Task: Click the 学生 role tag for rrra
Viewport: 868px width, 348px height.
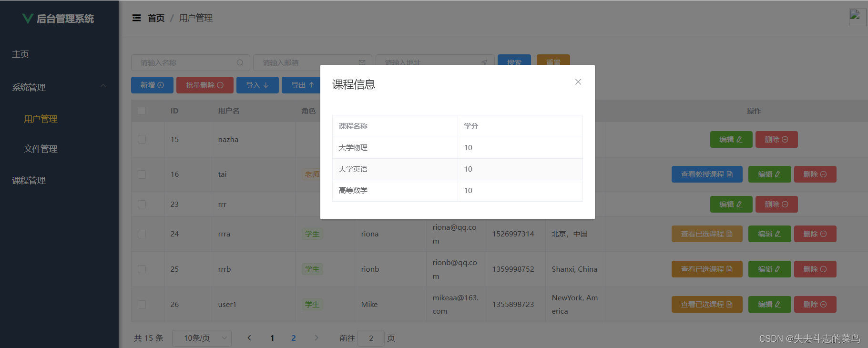Action: click(x=312, y=234)
